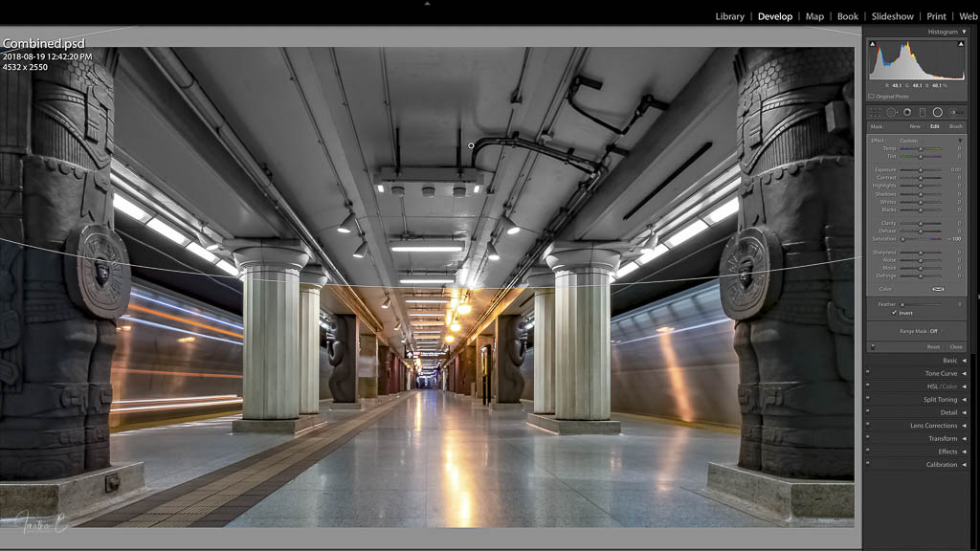Collapse the Histogram panel

click(964, 32)
